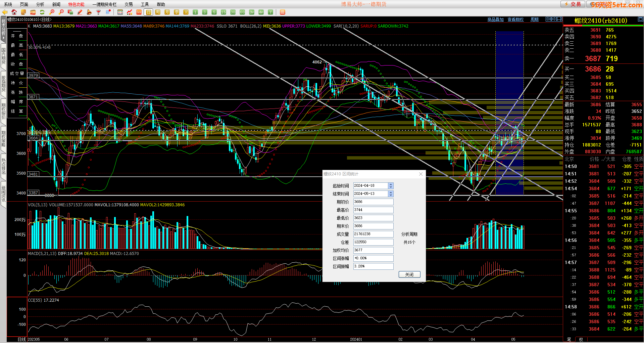Screen dimensions: 644x343
Task: Open the chart analysis icon
Action: point(130,12)
